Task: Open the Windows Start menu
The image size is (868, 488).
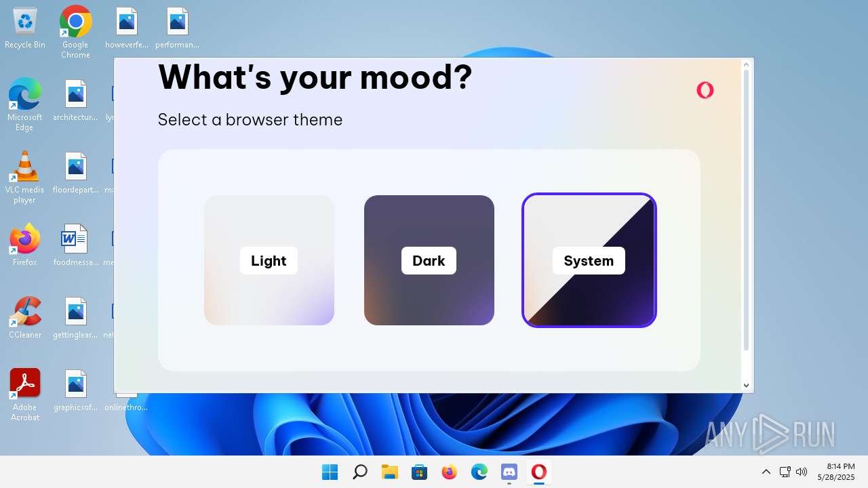Action: pyautogui.click(x=330, y=472)
